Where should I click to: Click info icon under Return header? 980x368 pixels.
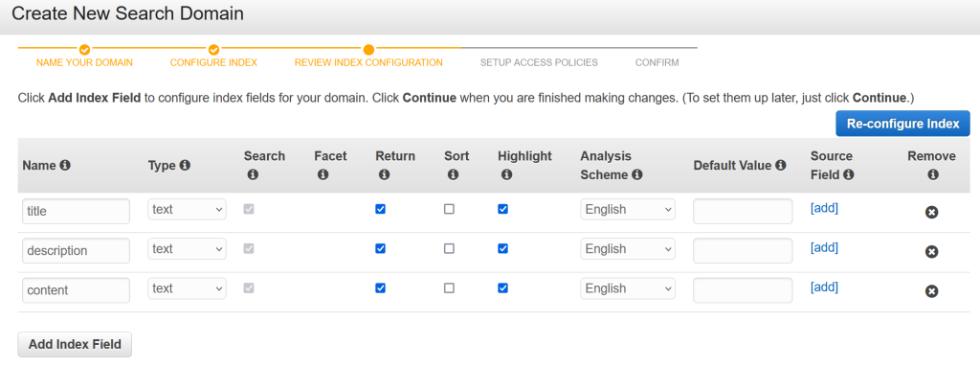[384, 175]
